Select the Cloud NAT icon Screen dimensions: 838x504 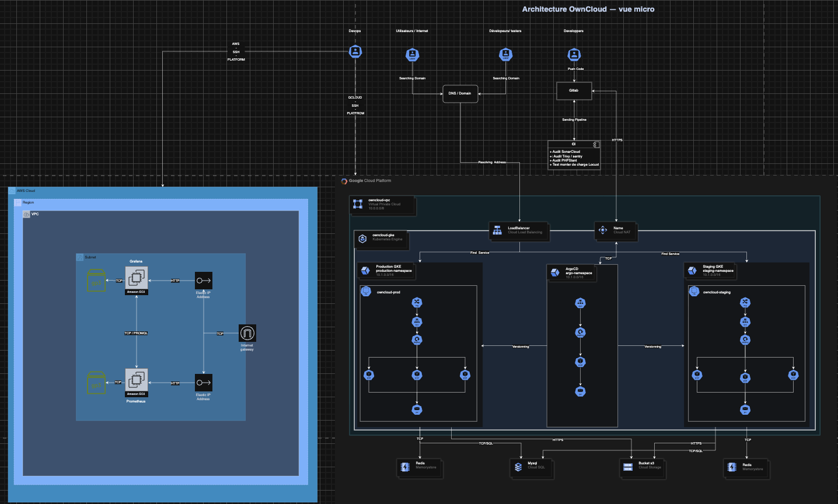(x=603, y=230)
